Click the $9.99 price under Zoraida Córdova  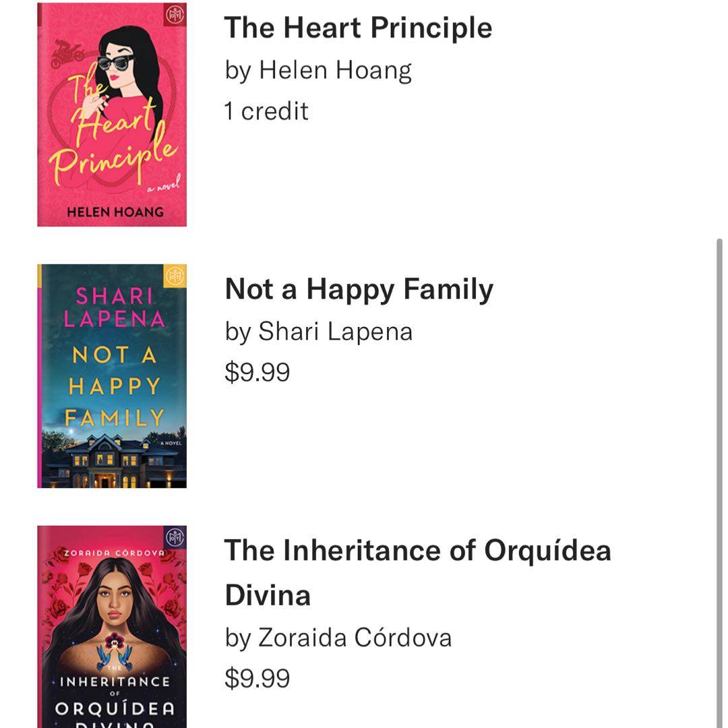257,678
